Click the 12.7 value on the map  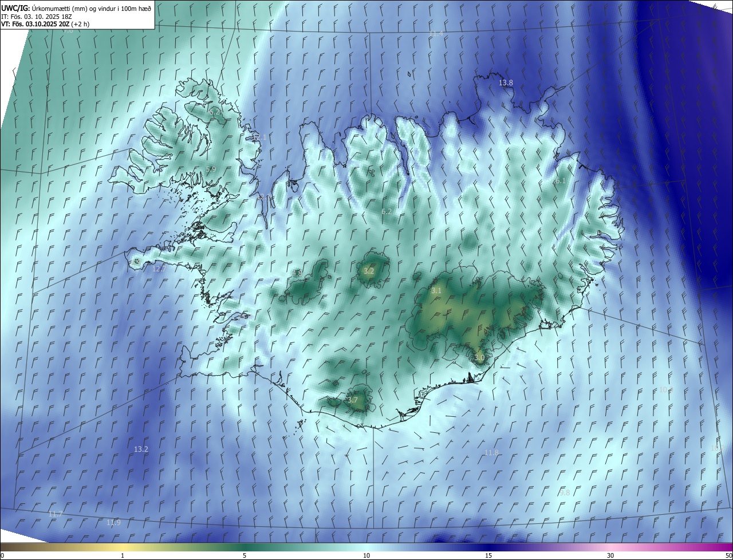click(159, 269)
